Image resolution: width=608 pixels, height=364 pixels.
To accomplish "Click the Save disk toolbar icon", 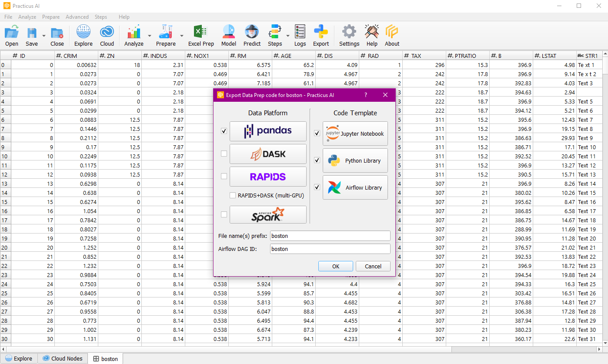I will [32, 36].
